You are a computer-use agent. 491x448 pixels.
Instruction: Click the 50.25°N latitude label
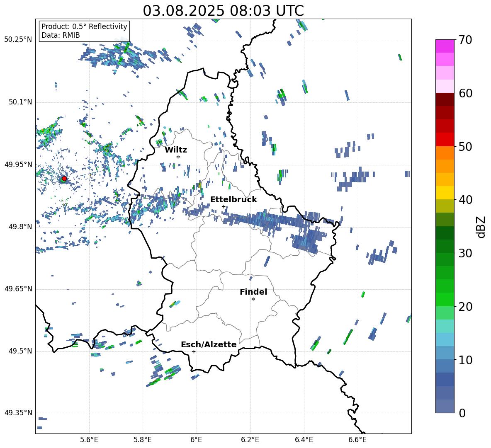click(x=18, y=40)
